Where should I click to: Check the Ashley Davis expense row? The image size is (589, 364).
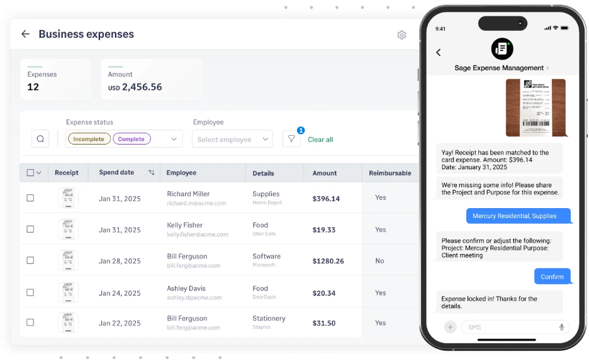tap(30, 292)
